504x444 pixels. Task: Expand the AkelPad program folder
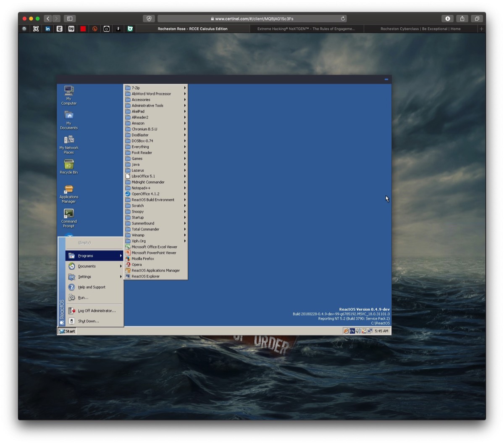click(156, 111)
